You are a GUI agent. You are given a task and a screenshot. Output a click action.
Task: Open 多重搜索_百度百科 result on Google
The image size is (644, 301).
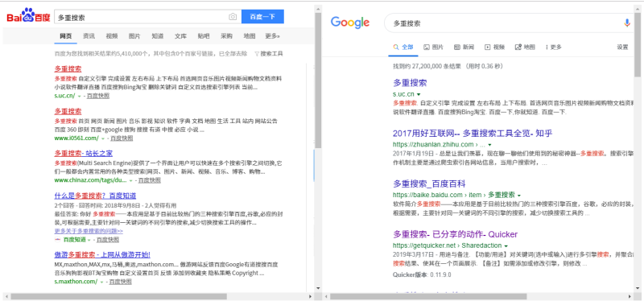click(x=429, y=183)
